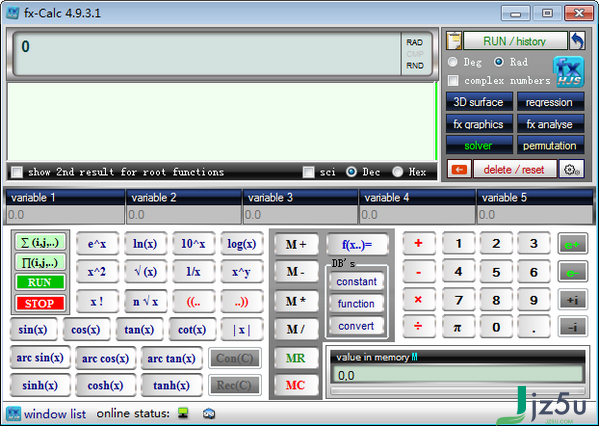Open the DB's convert list

point(356,326)
